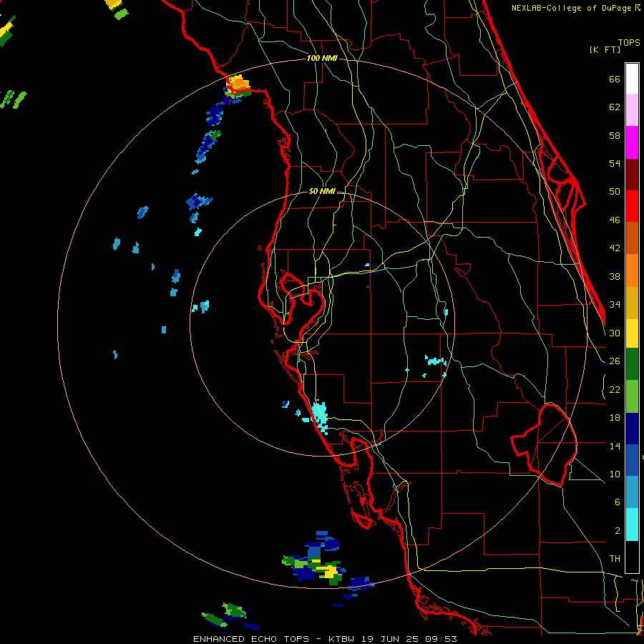
Task: Click the 30 legend value
Action: 615,333
